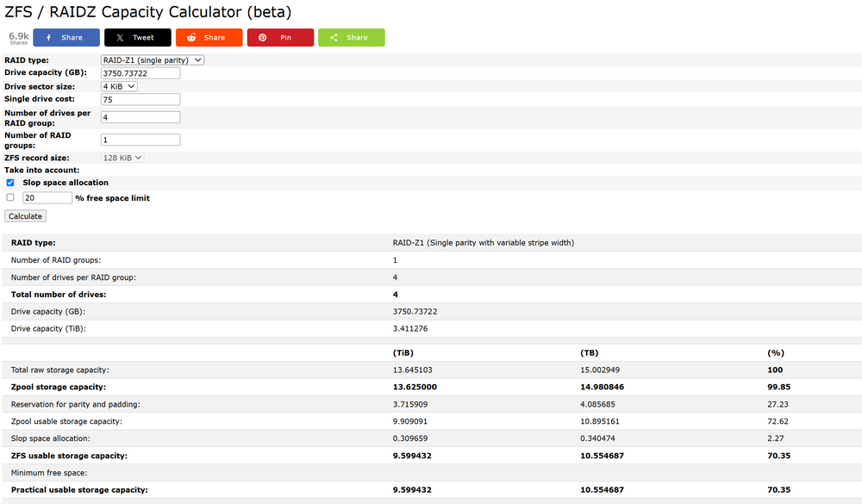Click the Reddit alien icon
Screen dimensions: 862x504
191,37
